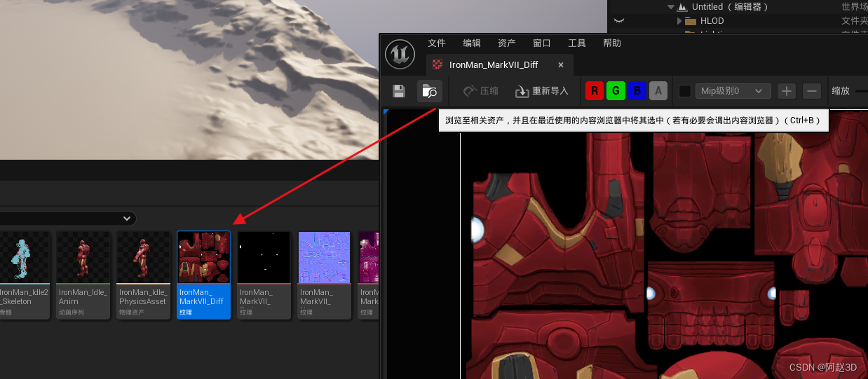Open the 资产 menu
This screenshot has width=868, height=379.
[x=507, y=43]
